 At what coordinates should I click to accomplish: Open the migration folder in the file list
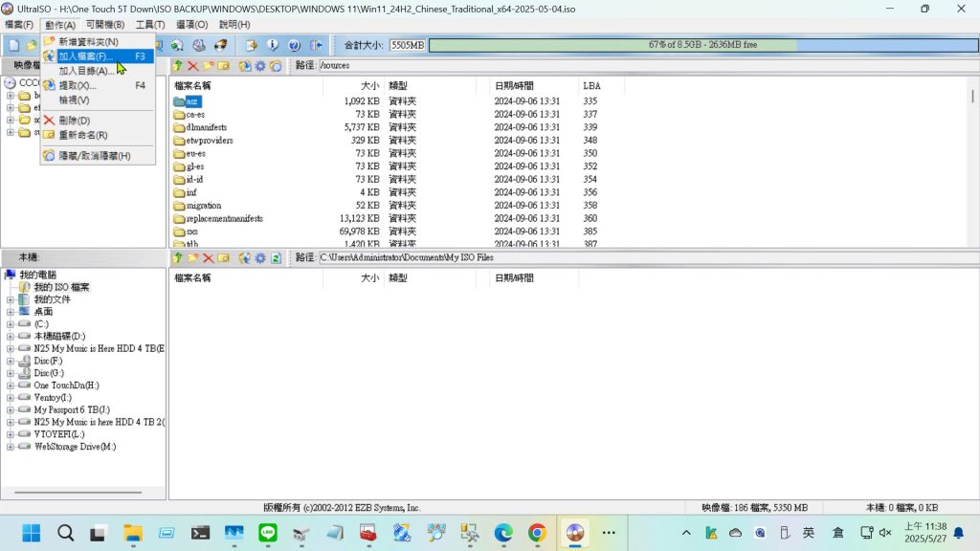203,206
